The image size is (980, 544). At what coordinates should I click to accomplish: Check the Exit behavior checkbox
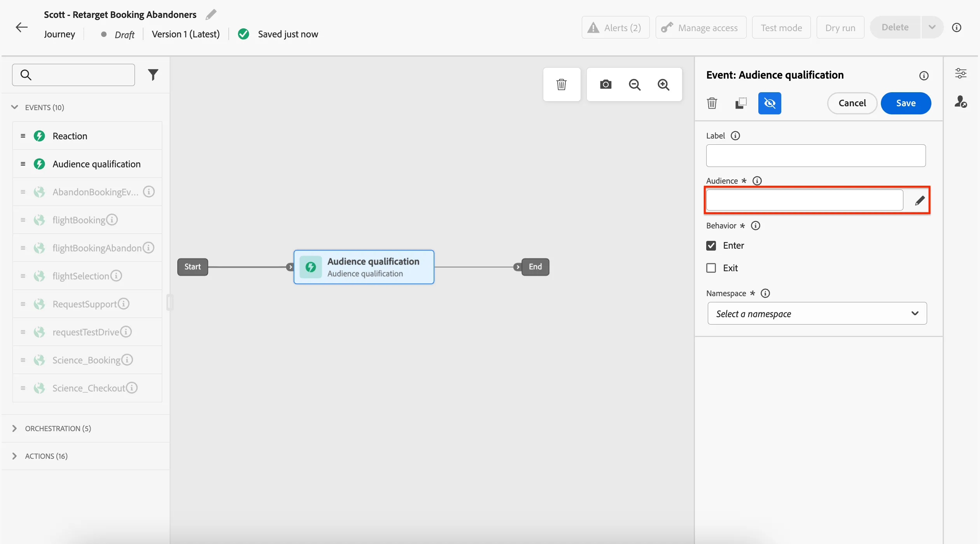click(711, 268)
